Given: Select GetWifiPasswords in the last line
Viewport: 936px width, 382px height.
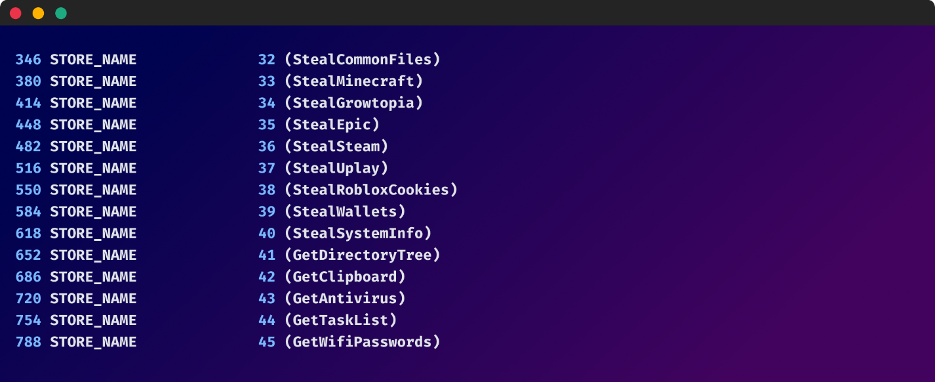Looking at the screenshot, I should 362,342.
